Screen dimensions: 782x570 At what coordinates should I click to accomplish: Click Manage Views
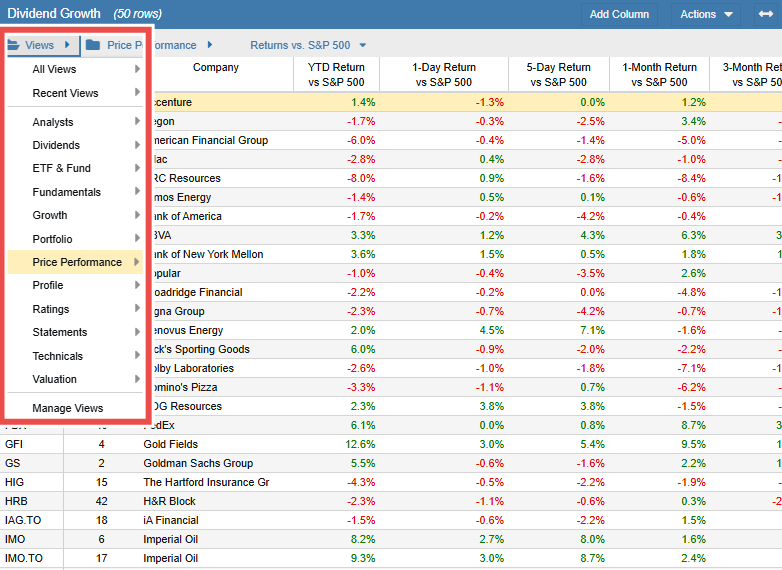click(68, 408)
